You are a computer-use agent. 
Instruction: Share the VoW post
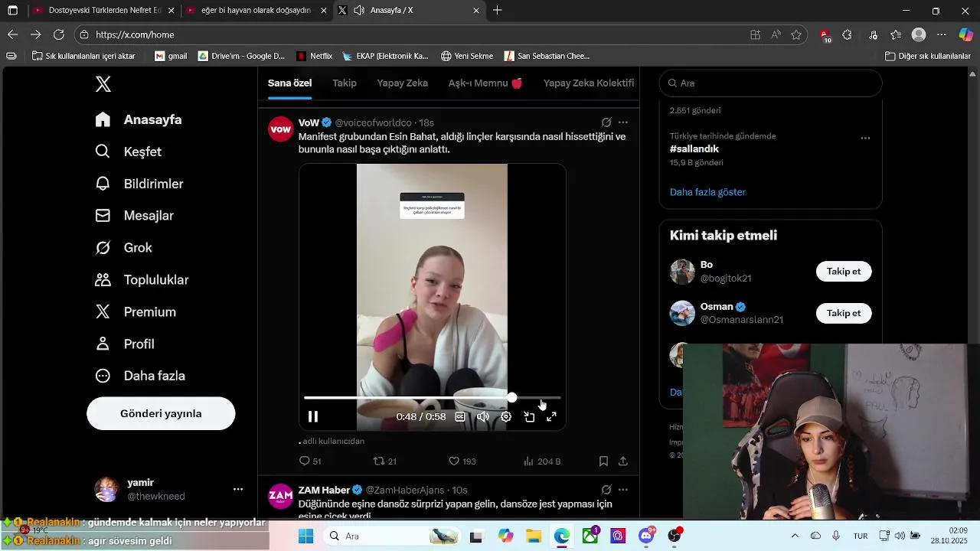tap(623, 461)
